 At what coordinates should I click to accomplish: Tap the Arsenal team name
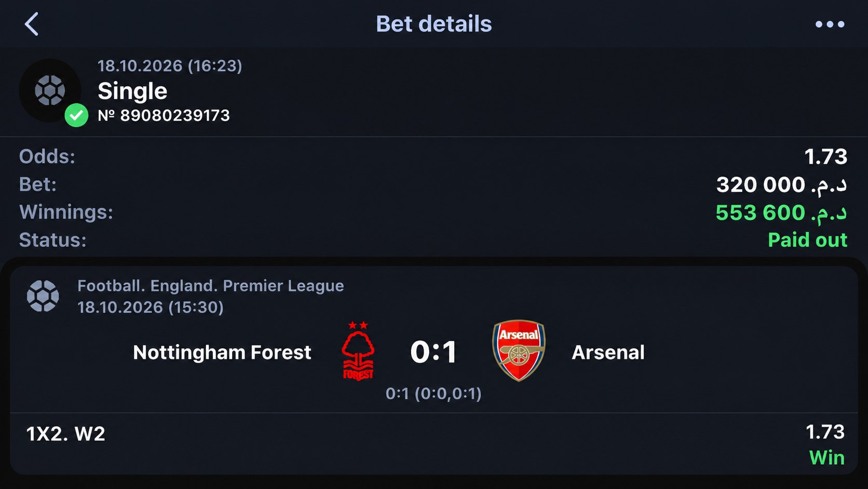coord(608,352)
